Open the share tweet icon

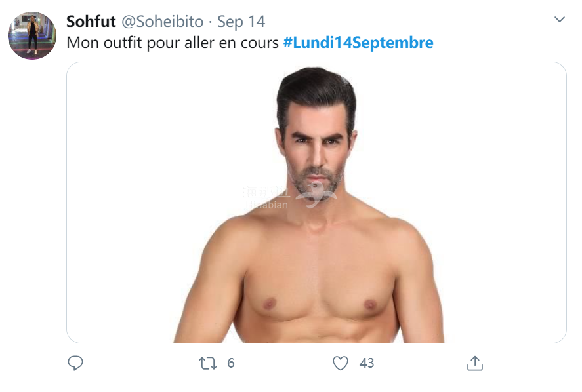(x=475, y=363)
